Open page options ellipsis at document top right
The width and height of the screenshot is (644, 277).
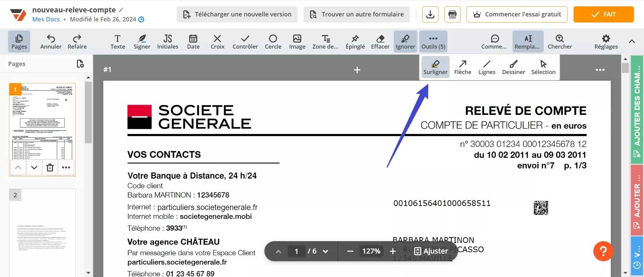pos(600,70)
